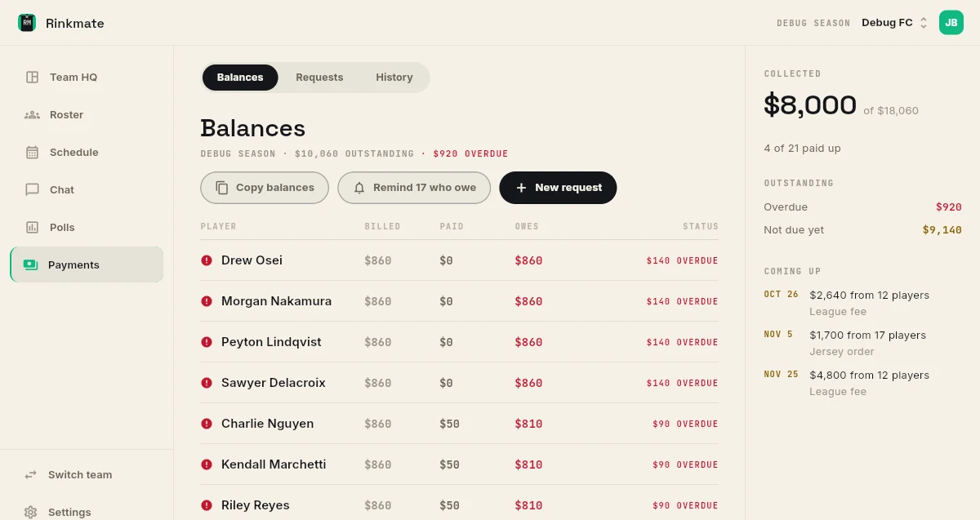The height and width of the screenshot is (520, 980).
Task: Click the BILLED column header
Action: 383,226
